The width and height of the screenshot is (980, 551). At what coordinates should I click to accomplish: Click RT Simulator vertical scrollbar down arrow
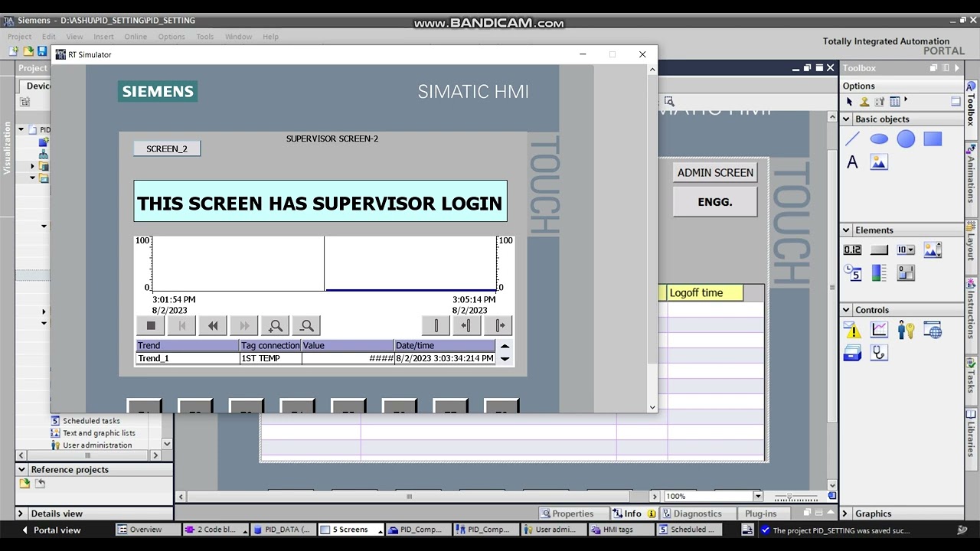(x=652, y=407)
